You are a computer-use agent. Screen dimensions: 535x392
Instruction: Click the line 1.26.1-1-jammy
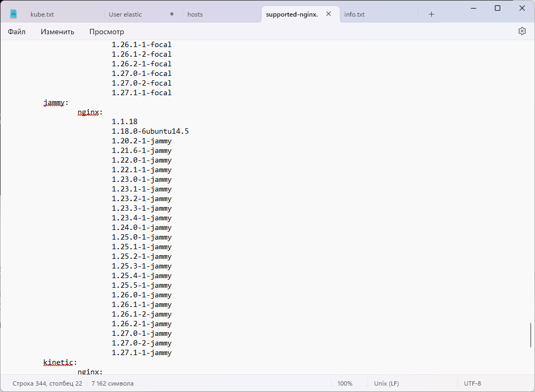(142, 304)
